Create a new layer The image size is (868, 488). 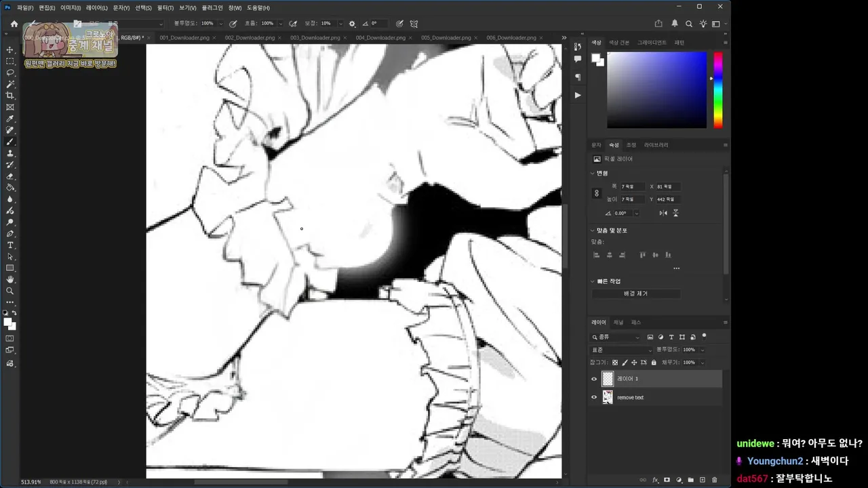click(x=702, y=480)
